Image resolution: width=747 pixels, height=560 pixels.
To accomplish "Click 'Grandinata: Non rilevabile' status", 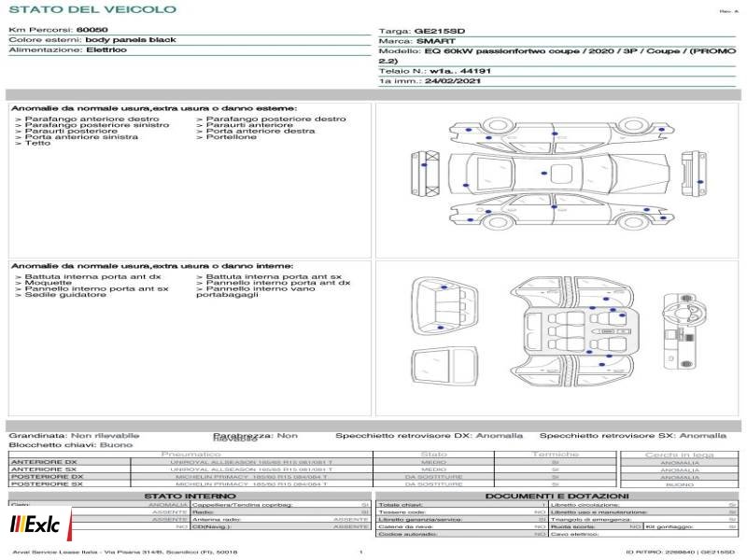I will [x=75, y=436].
